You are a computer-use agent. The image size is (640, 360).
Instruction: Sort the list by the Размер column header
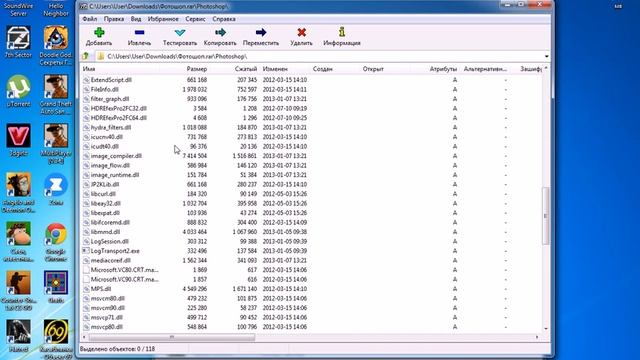[x=197, y=69]
